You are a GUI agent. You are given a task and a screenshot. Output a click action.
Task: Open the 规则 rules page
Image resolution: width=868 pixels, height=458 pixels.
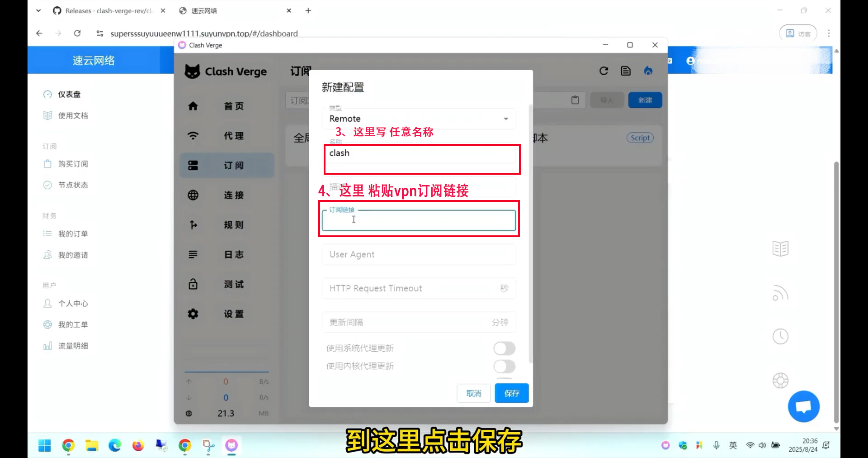226,225
